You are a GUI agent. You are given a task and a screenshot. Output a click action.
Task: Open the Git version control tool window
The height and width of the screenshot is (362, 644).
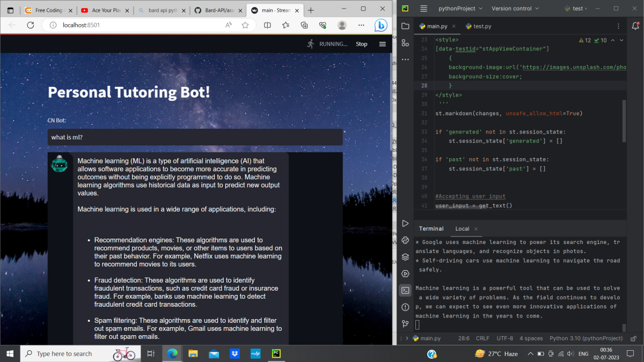(405, 324)
